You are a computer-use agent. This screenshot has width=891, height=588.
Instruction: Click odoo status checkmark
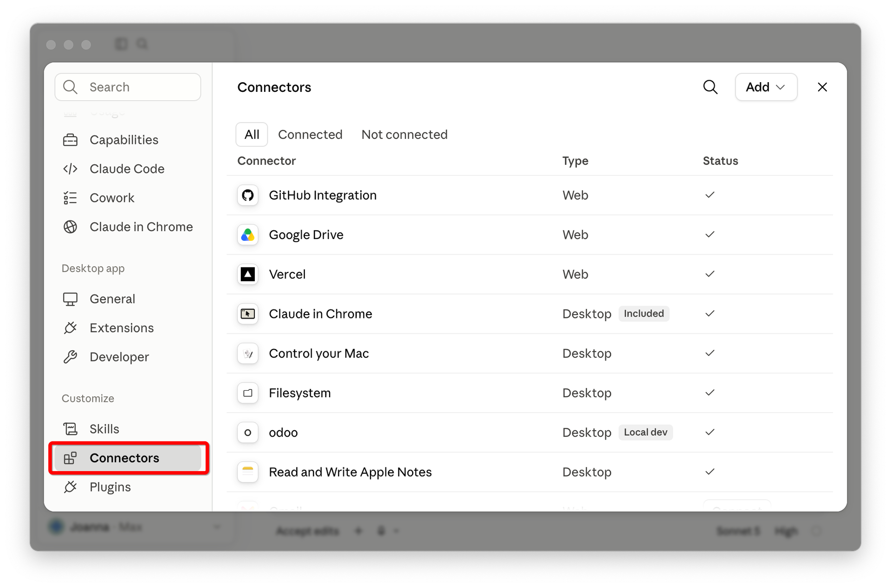[x=710, y=432]
